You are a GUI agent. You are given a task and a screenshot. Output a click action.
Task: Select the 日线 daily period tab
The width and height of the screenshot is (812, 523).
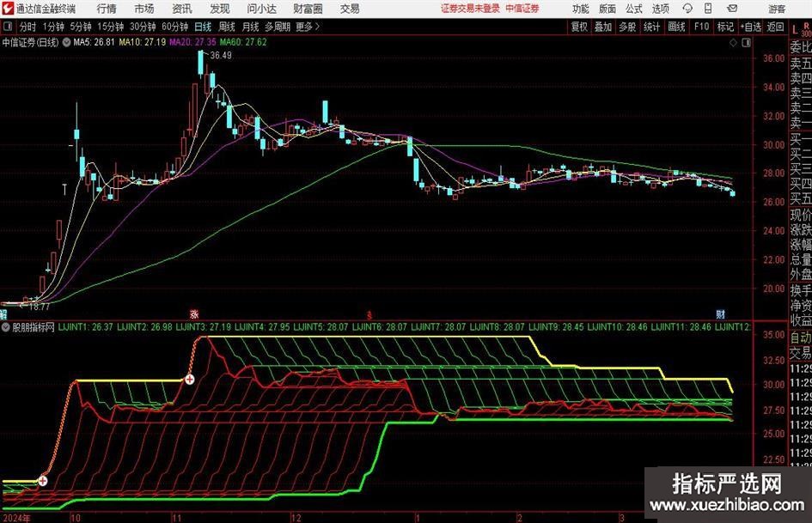203,27
